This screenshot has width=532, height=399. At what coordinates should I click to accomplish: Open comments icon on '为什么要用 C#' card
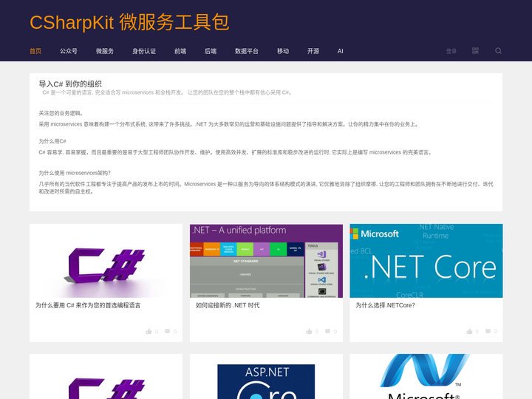coord(167,331)
